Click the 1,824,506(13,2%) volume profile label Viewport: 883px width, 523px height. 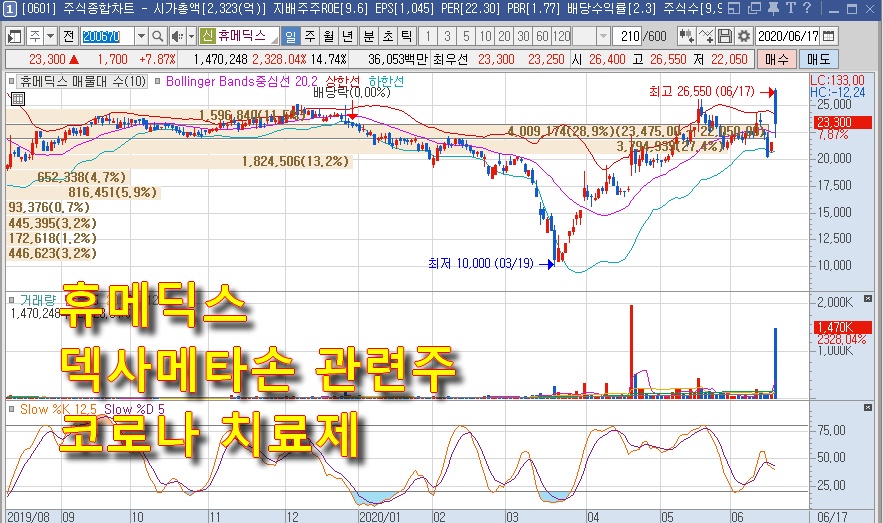tap(296, 162)
